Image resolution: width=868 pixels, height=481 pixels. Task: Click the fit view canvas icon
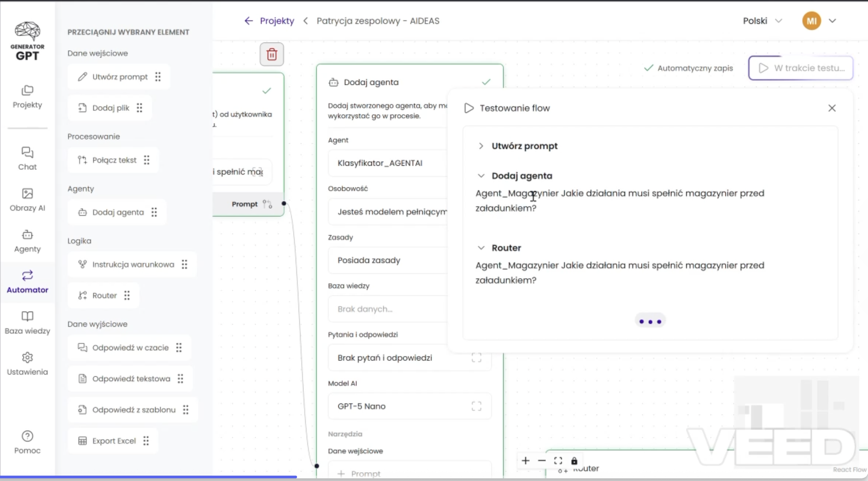point(558,461)
